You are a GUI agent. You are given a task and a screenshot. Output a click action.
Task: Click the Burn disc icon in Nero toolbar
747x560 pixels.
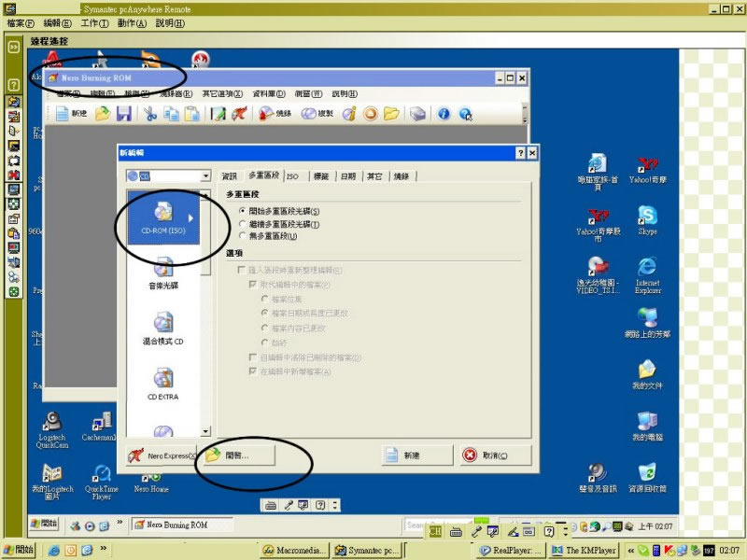(x=275, y=114)
